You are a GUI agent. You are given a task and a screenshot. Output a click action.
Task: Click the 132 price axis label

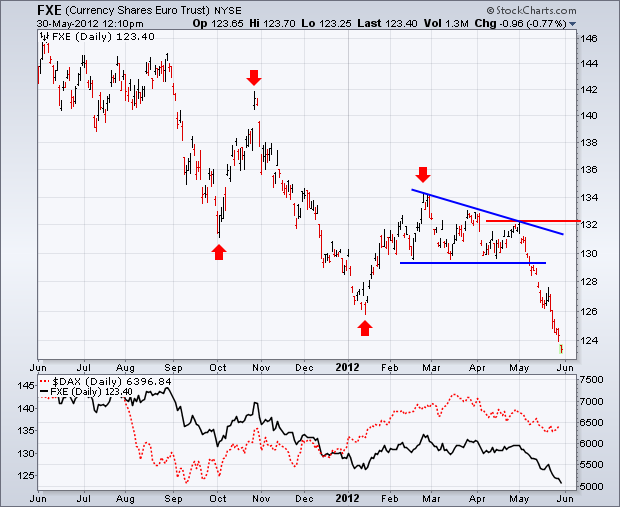coord(589,225)
